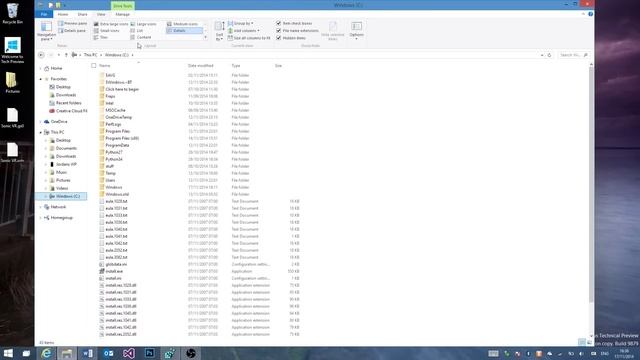Select Recent folders in Favorites
Viewport: 640px width, 360px height.
pyautogui.click(x=65, y=103)
